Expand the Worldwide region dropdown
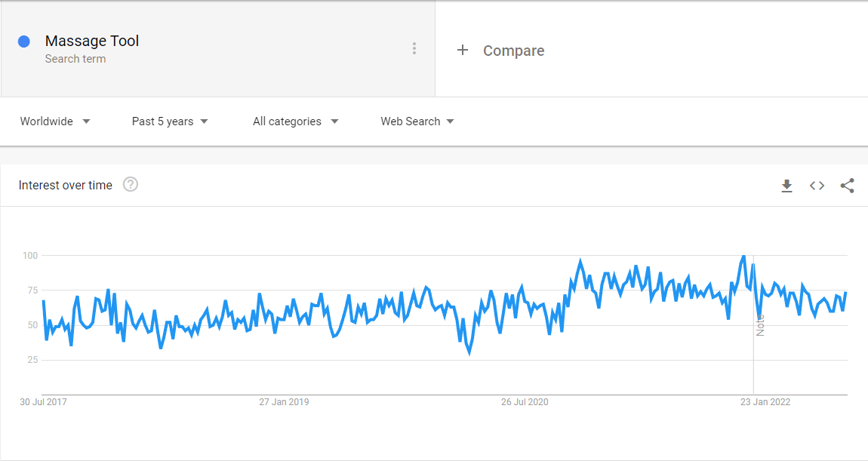Viewport: 868px width, 461px height. (x=55, y=121)
